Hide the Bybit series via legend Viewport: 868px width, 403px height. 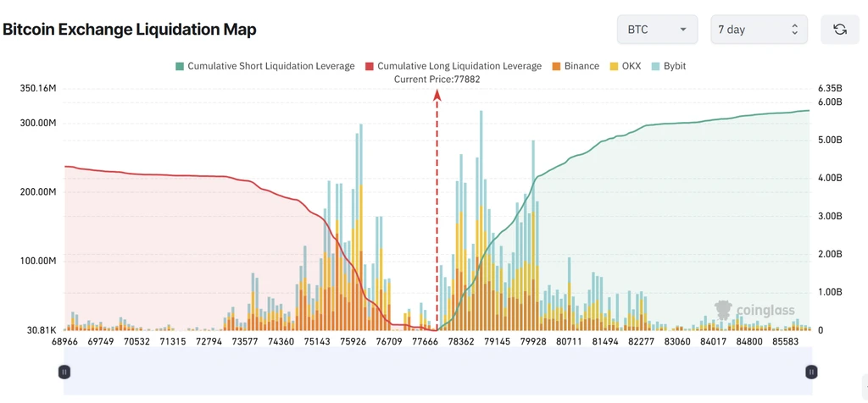click(668, 66)
